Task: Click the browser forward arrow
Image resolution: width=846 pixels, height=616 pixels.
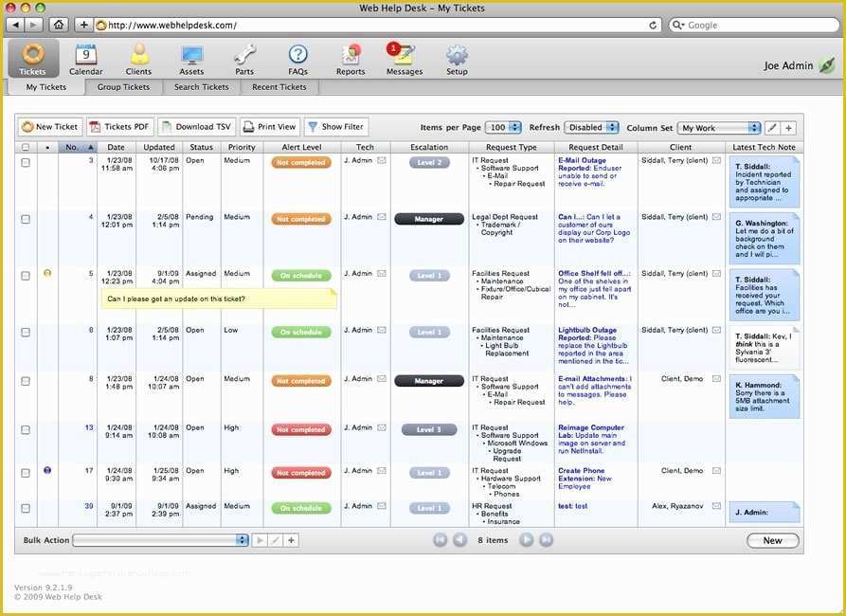Action: [33, 25]
